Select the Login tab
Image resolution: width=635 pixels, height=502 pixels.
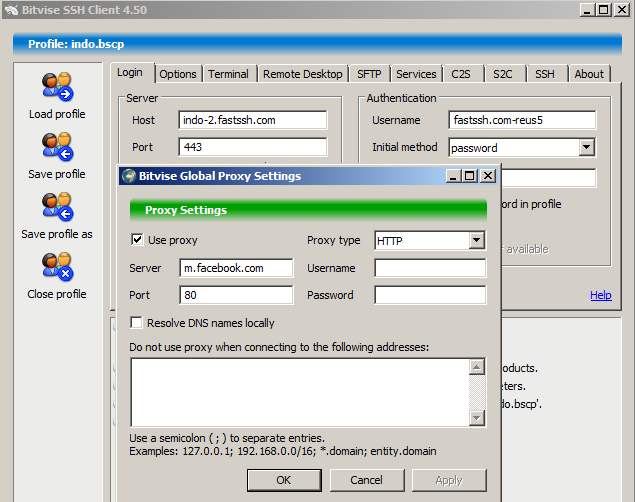(130, 73)
